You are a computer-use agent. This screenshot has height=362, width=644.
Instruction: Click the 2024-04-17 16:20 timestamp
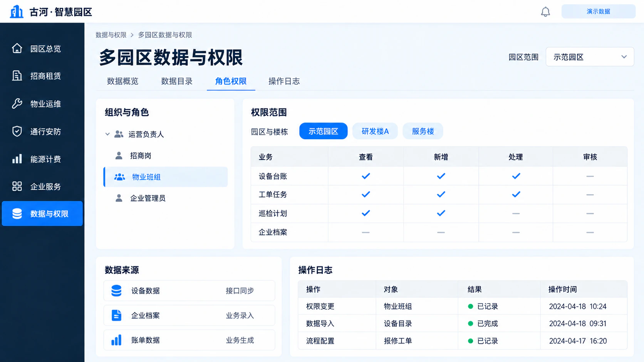point(578,341)
